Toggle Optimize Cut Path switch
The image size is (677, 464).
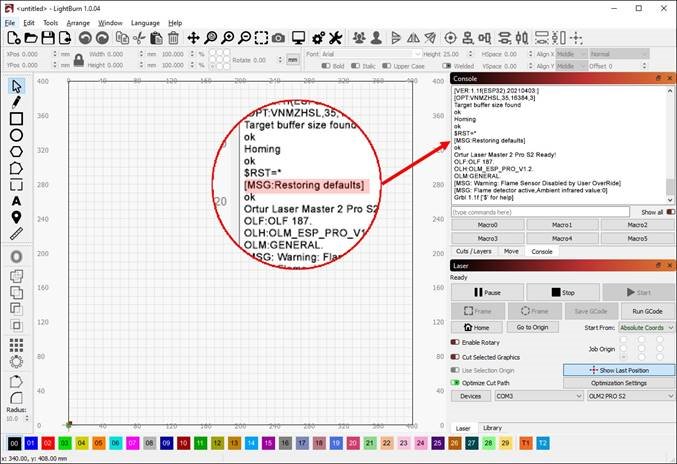point(455,383)
